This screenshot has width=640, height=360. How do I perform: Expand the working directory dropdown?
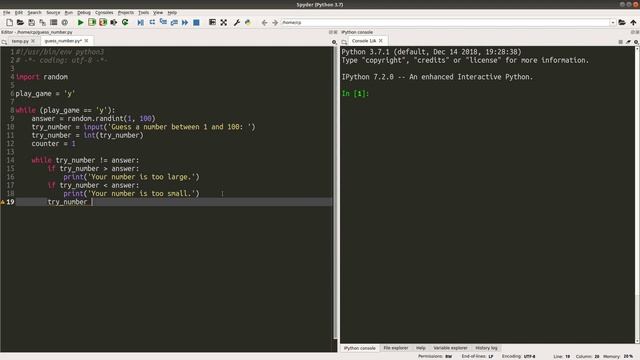tap(613, 22)
